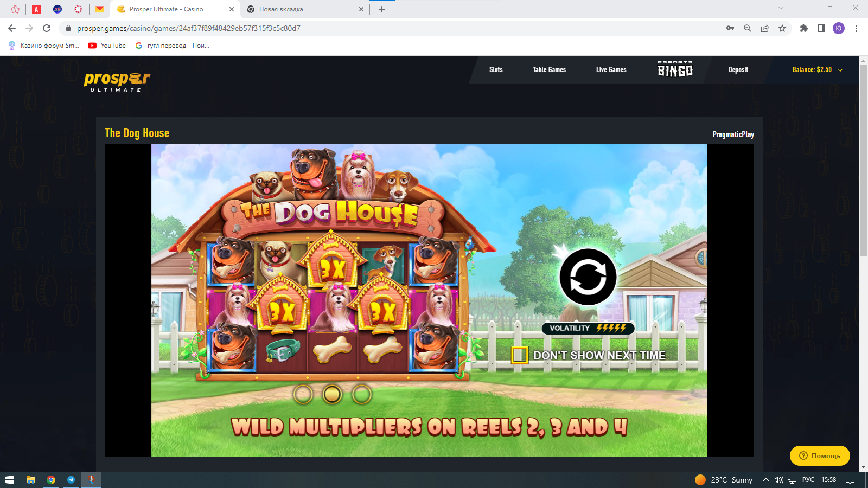Open the гугл перевод bookmark
The height and width of the screenshot is (488, 868).
click(173, 46)
